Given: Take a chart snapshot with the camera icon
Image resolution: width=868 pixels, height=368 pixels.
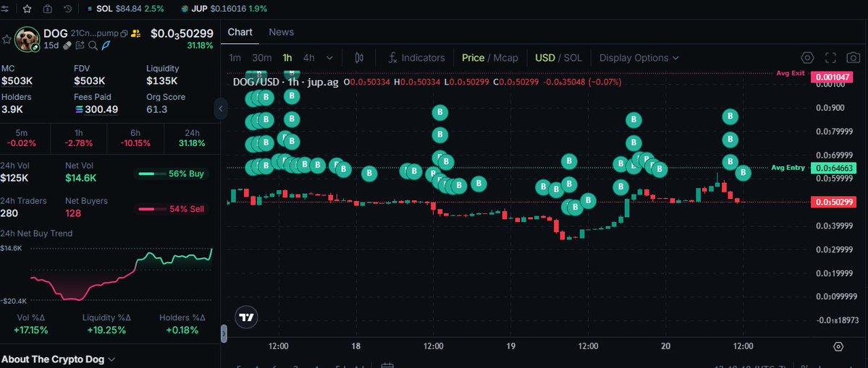Looking at the screenshot, I should tap(853, 58).
